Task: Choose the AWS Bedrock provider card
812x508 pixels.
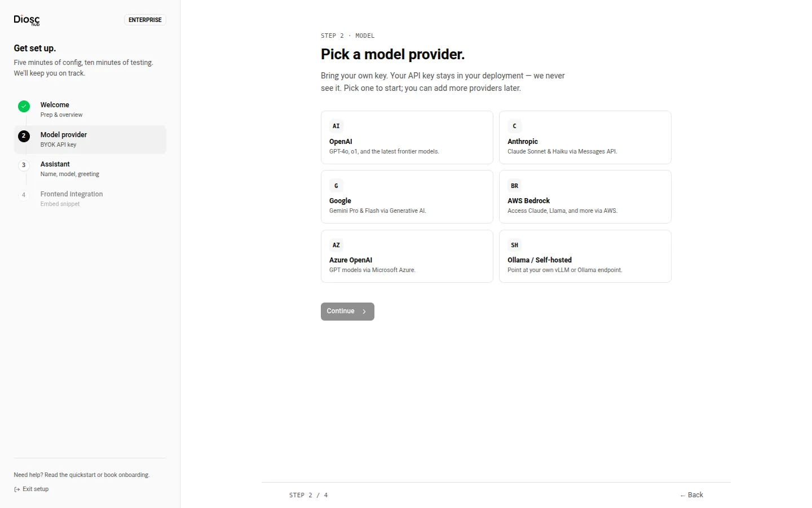Action: click(x=585, y=196)
